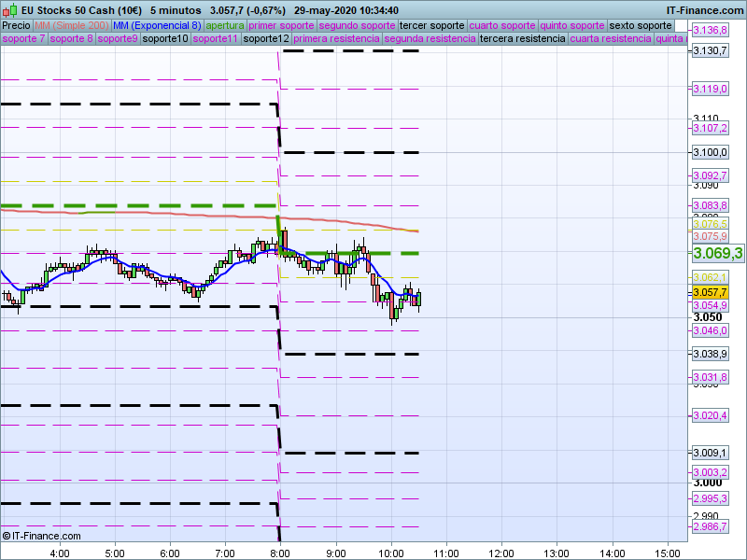Click the tercer soporte legend label
Viewport: 747px width, 560px height.
(x=431, y=25)
